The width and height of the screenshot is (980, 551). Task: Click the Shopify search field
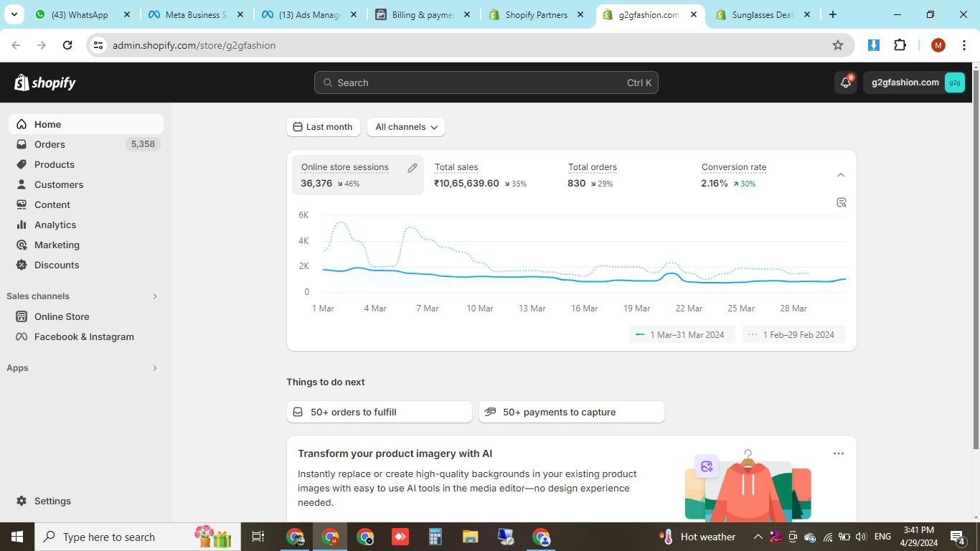(486, 83)
